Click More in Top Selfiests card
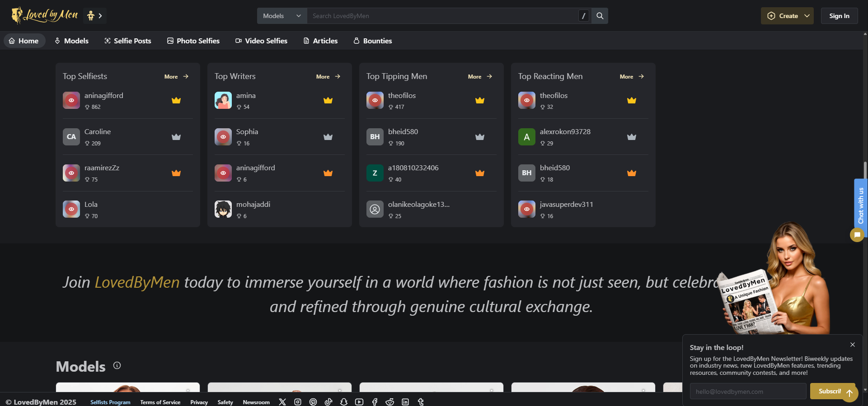This screenshot has width=868, height=406. tap(176, 77)
